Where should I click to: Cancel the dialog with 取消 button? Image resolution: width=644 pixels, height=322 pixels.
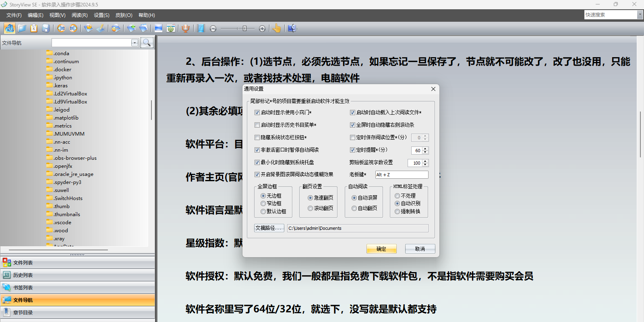pyautogui.click(x=420, y=249)
